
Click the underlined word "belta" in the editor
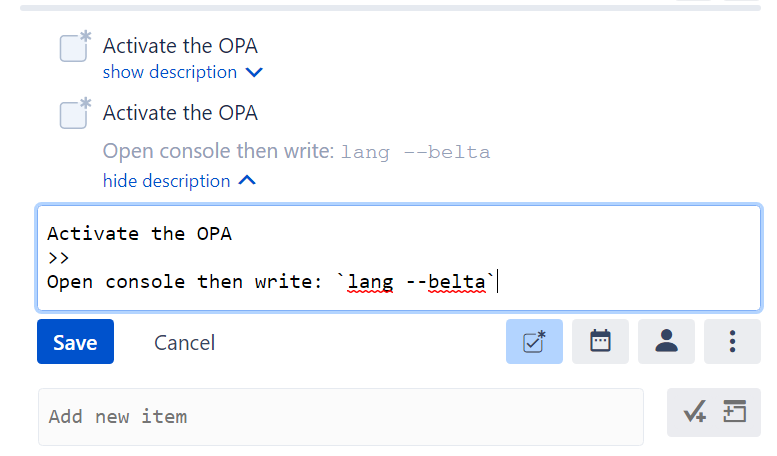(x=456, y=282)
